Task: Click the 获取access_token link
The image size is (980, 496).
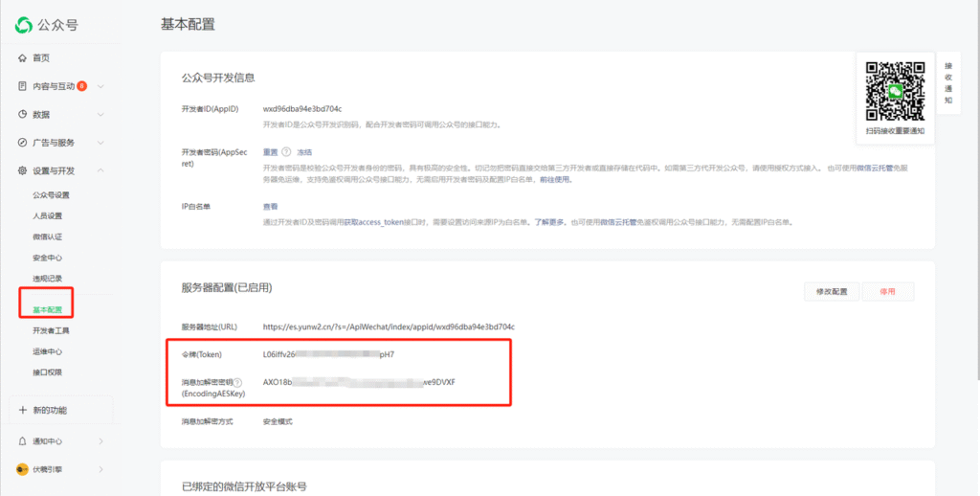Action: pyautogui.click(x=374, y=222)
